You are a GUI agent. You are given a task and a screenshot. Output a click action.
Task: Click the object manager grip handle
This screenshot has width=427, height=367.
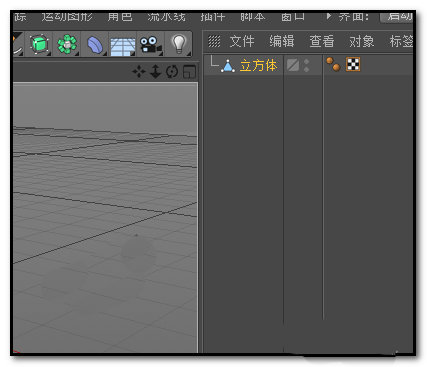pyautogui.click(x=214, y=41)
